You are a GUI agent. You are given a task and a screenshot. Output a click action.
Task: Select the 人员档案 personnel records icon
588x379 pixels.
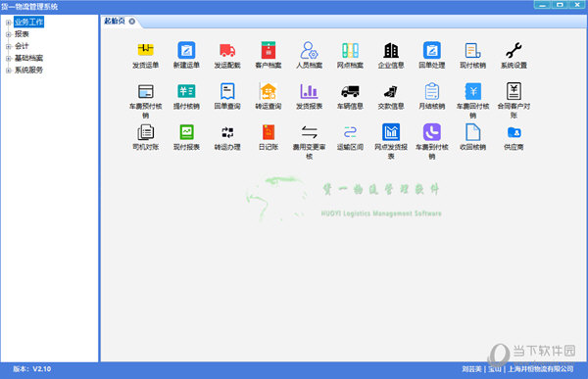pos(309,50)
